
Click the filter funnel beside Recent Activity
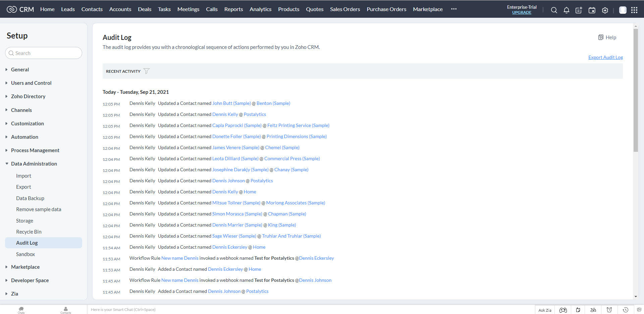coord(147,71)
